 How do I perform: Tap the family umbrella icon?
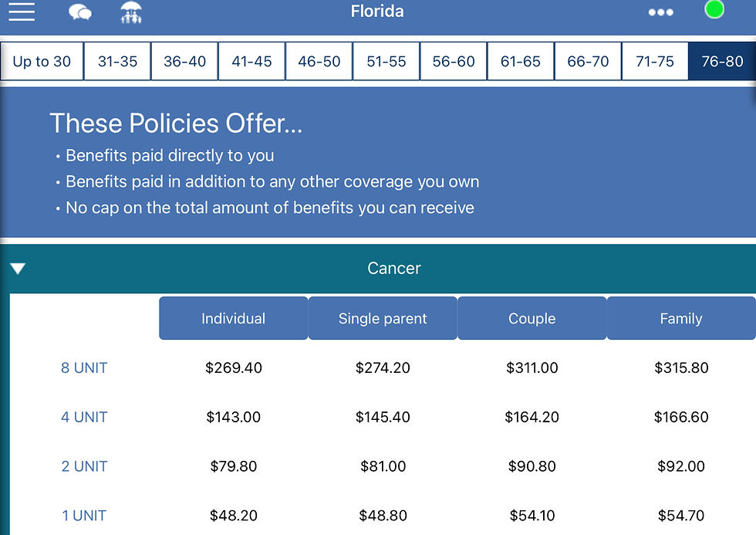pyautogui.click(x=131, y=12)
